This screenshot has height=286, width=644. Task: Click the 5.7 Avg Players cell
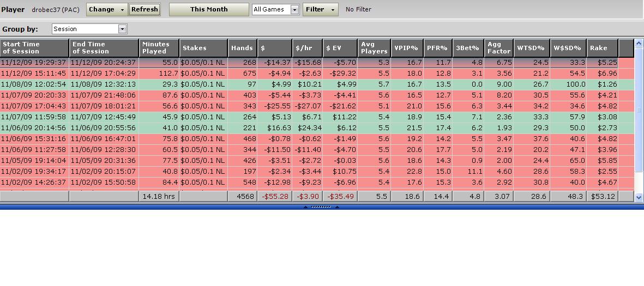(374, 84)
